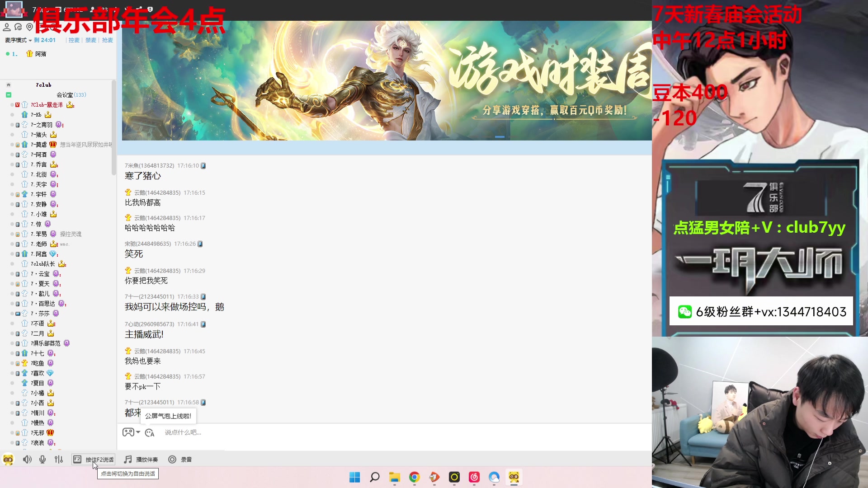Click the 控麦 link
Viewport: 868px width, 488px height.
click(x=74, y=40)
